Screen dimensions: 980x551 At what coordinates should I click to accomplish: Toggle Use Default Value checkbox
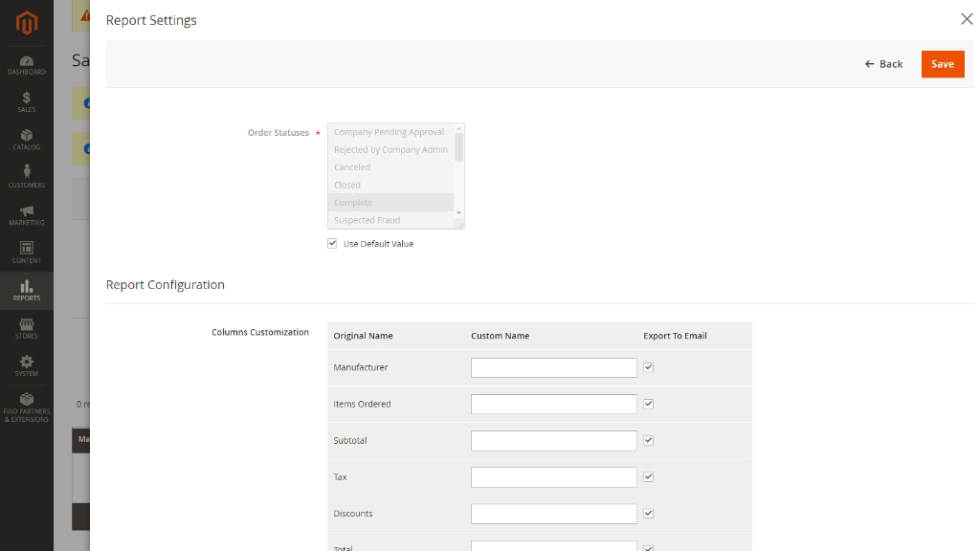(x=332, y=244)
